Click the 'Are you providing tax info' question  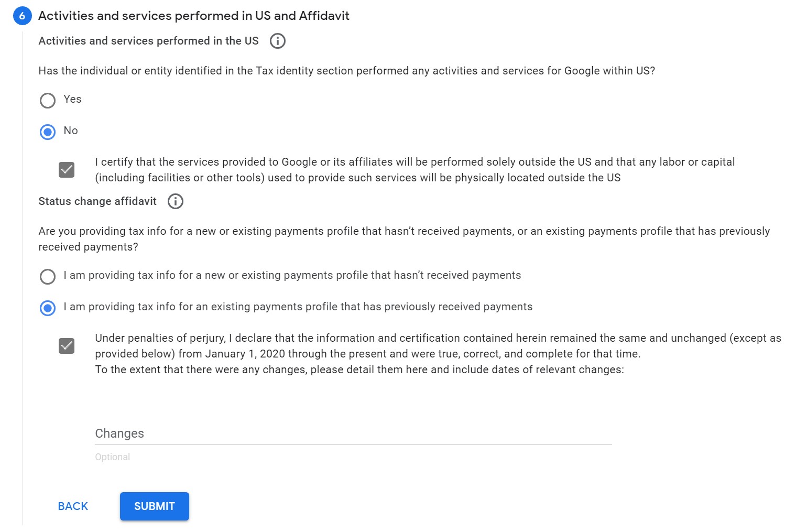404,239
